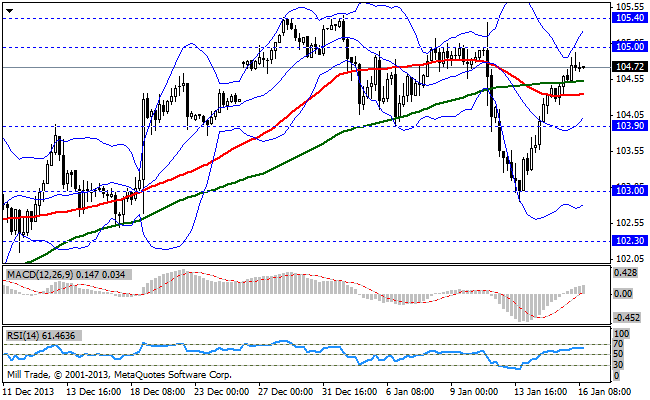This screenshot has height=400, width=650.
Task: Click the 9 Jan 00:00 time label
Action: click(474, 392)
